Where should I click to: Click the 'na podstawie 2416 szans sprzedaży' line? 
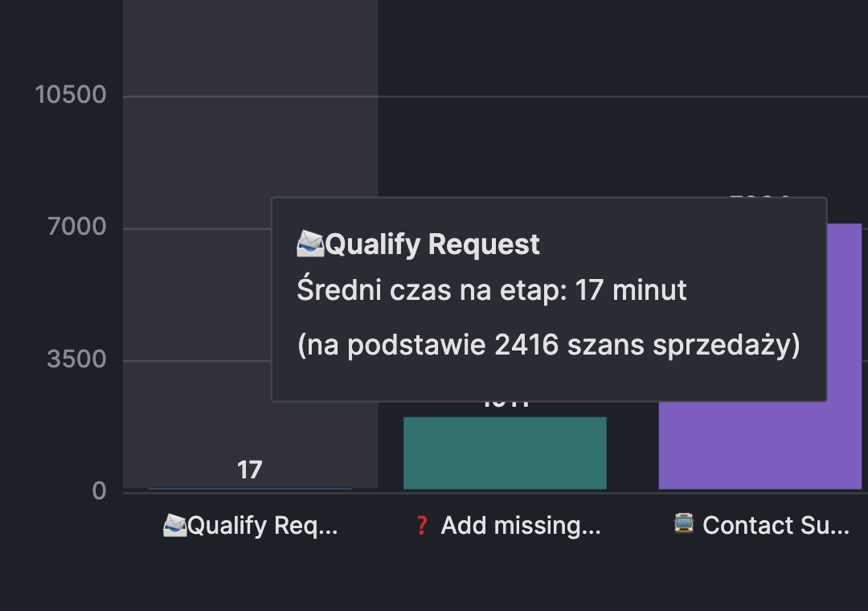click(548, 345)
